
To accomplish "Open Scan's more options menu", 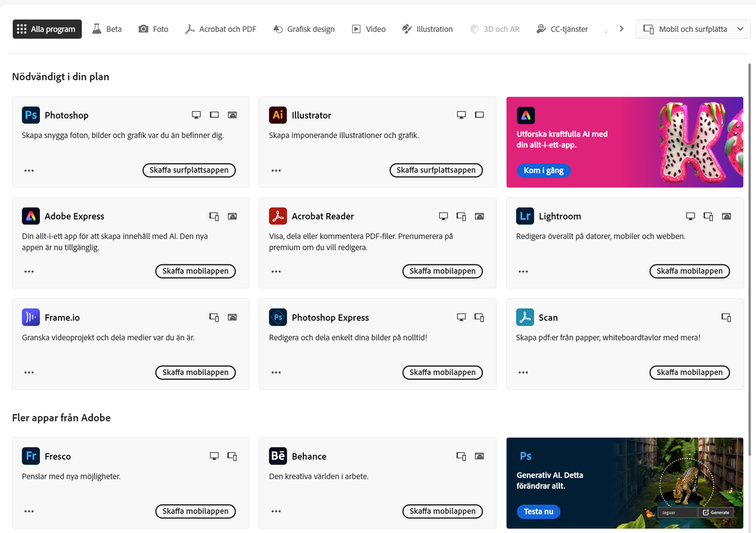I will point(523,372).
